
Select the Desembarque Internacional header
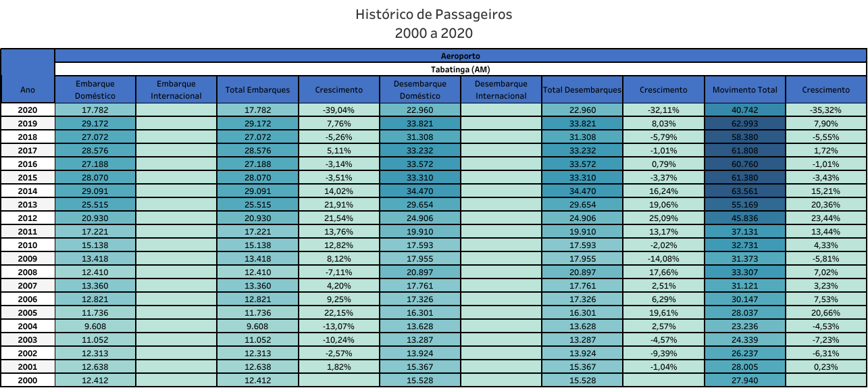(x=501, y=89)
